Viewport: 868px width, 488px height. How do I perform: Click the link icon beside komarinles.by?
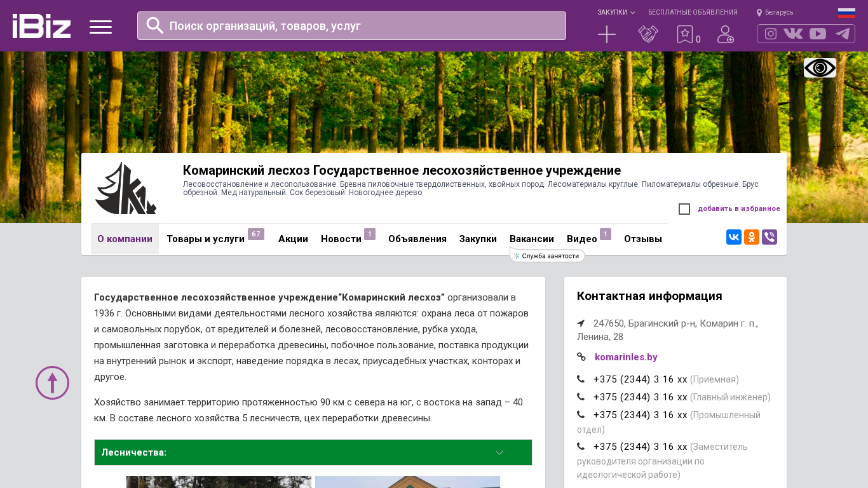(x=581, y=357)
